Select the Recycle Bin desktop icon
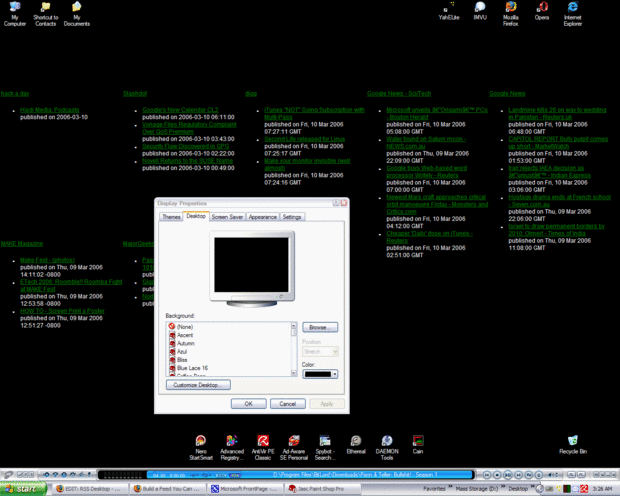620x496 pixels. [x=573, y=445]
